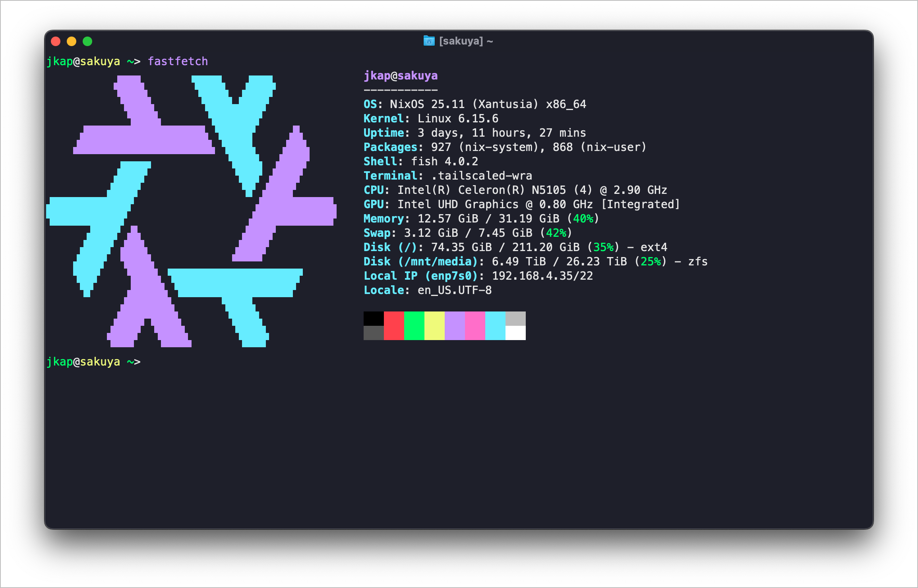Click the empty prompt after fastfetch output
The height and width of the screenshot is (588, 918).
[x=93, y=362]
